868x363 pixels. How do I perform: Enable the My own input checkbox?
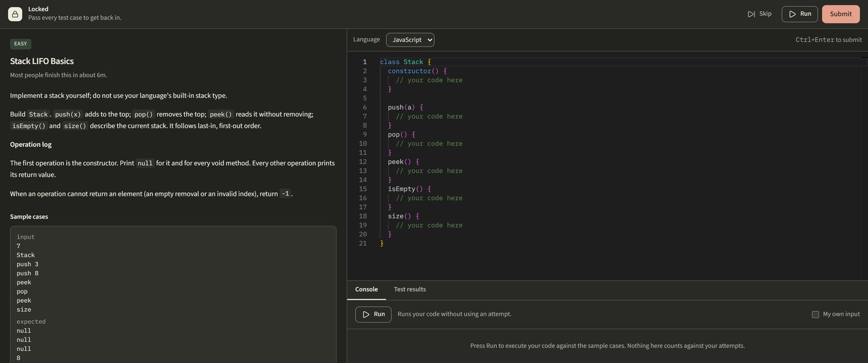815,314
